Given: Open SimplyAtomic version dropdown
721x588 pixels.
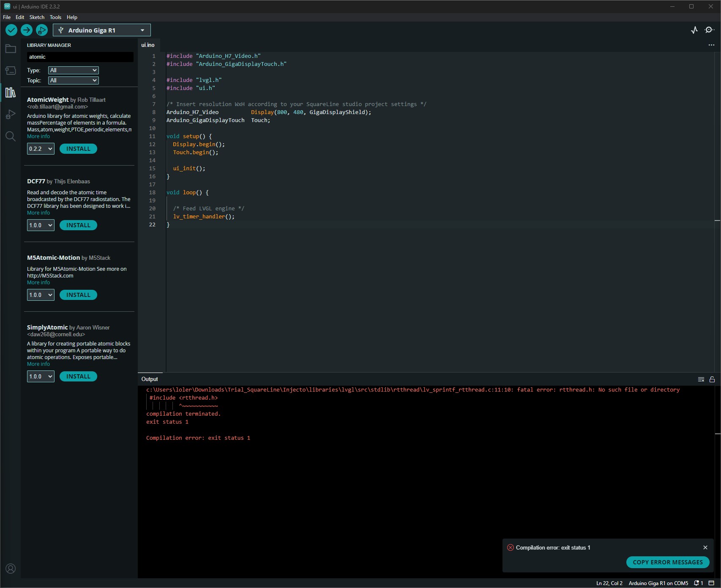Looking at the screenshot, I should pos(41,376).
